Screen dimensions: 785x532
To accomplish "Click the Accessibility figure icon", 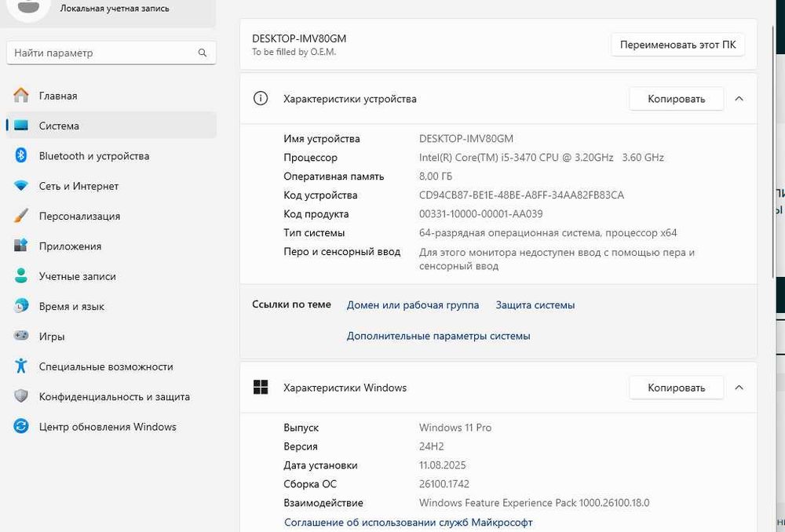I will point(22,366).
